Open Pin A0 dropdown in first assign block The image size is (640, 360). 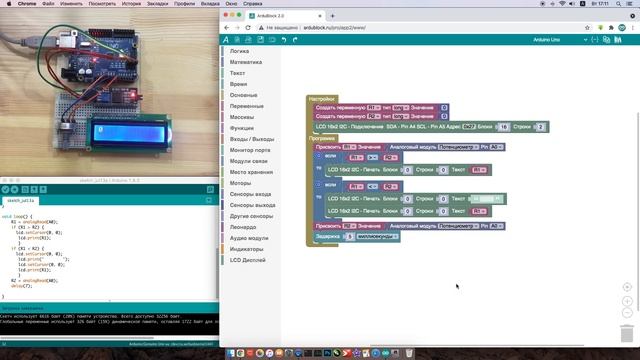pyautogui.click(x=496, y=147)
